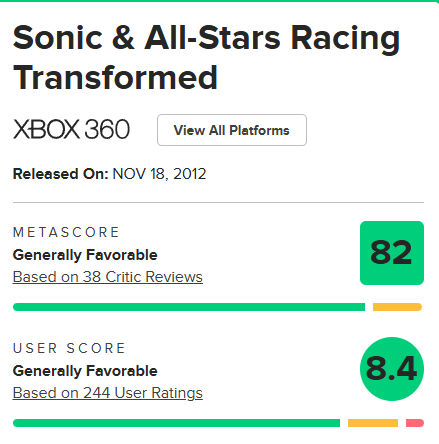The height and width of the screenshot is (444, 439).
Task: Select the METASCORE heading label
Action: pos(66,232)
